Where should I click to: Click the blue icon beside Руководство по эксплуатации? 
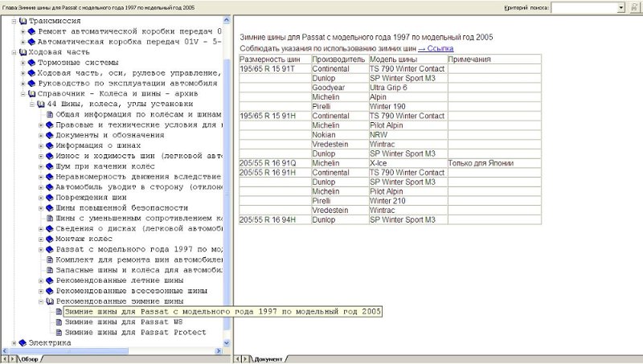pos(31,84)
